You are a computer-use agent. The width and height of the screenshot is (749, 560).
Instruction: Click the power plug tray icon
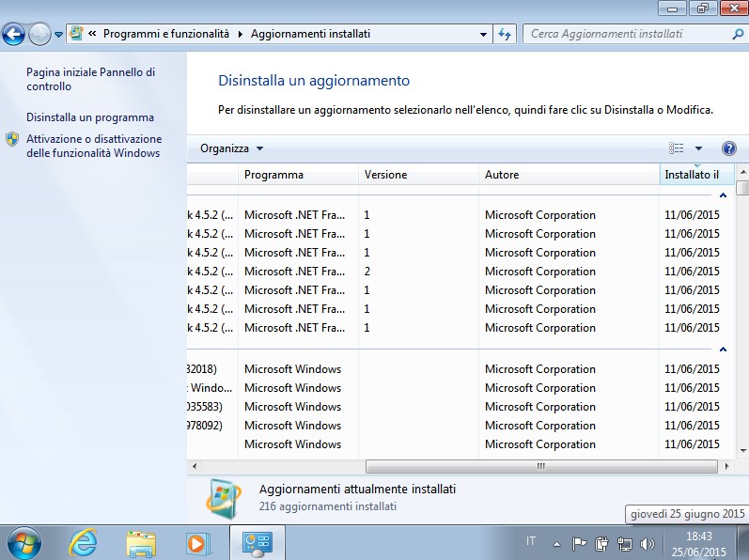click(x=601, y=543)
